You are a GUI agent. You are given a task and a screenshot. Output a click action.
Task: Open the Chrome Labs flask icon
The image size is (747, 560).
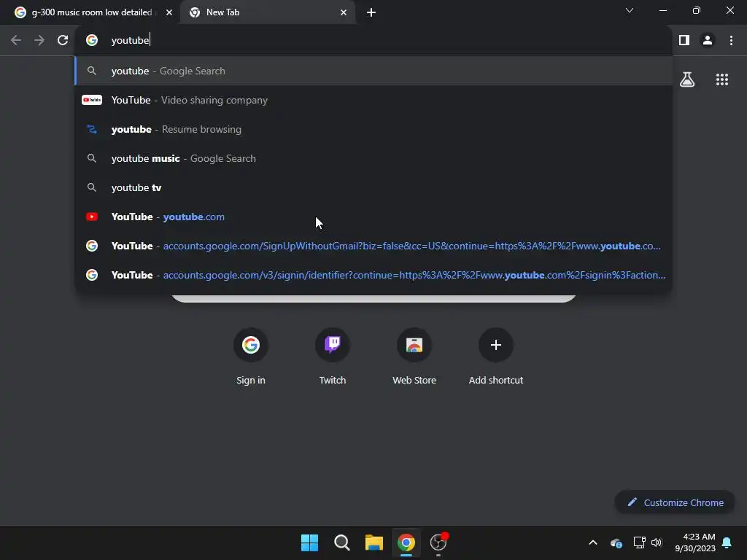(687, 79)
